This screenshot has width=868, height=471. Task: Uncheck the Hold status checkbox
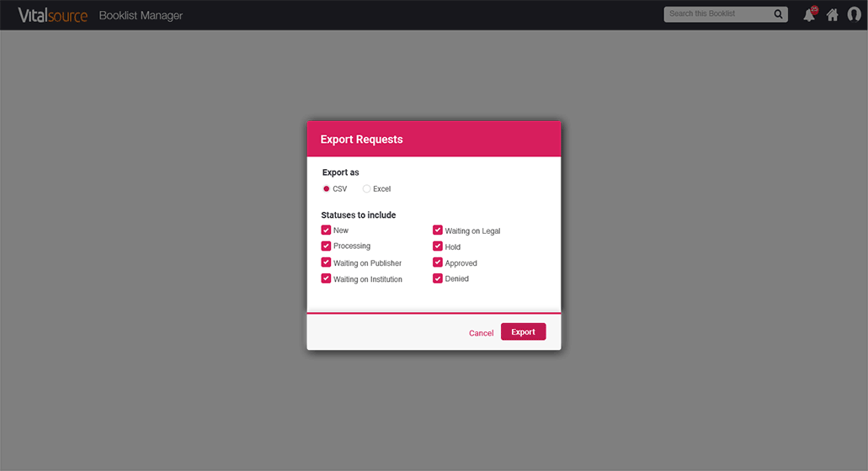pos(438,246)
